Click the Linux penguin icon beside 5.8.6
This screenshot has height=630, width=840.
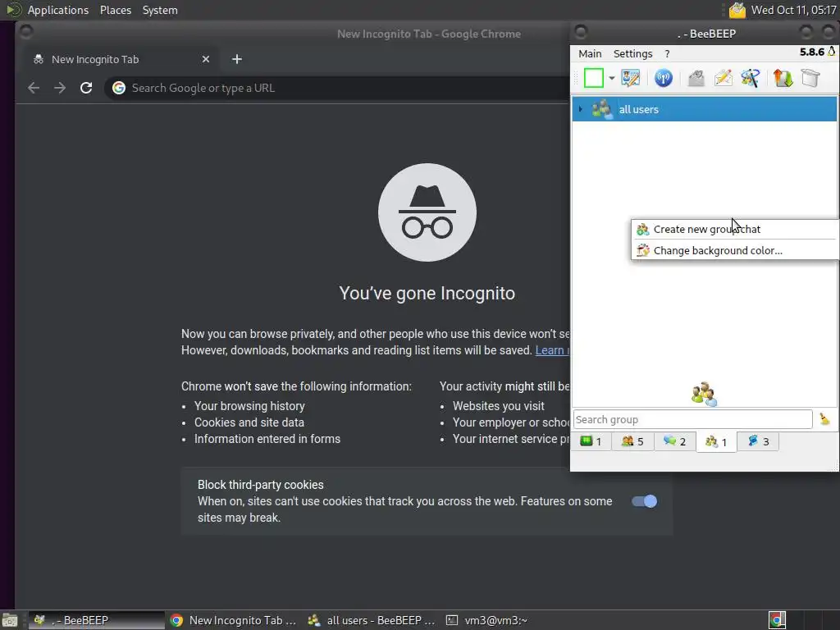point(832,52)
